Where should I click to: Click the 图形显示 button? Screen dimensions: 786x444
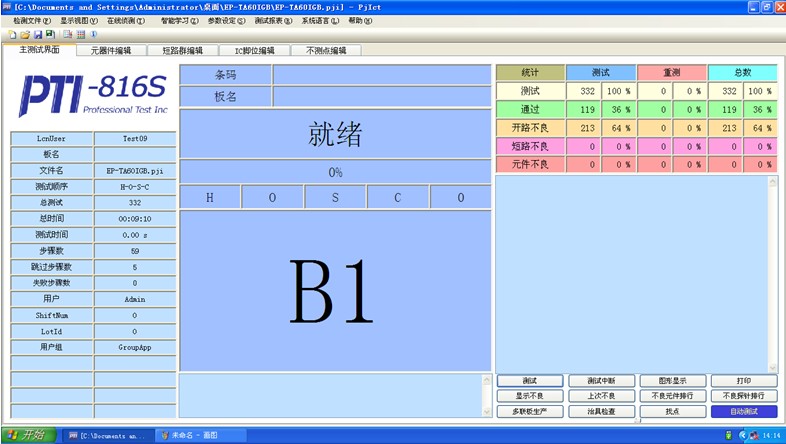[x=672, y=381]
